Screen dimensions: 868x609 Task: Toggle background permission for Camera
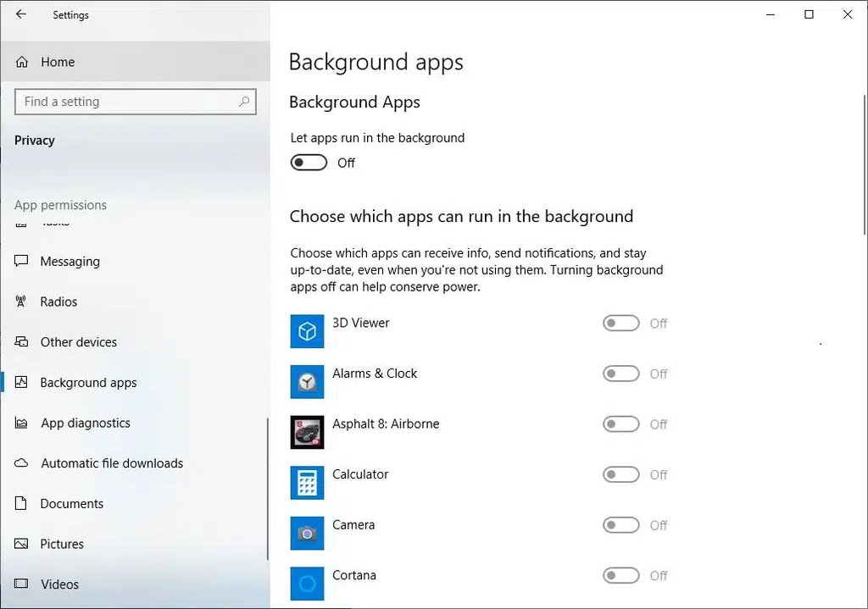point(621,524)
